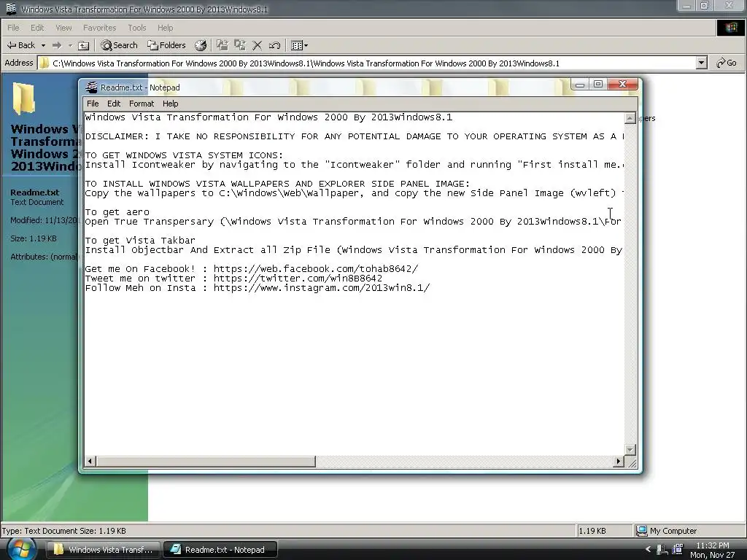Image resolution: width=747 pixels, height=560 pixels.
Task: Click the Explorer window title bar icon
Action: point(11,9)
